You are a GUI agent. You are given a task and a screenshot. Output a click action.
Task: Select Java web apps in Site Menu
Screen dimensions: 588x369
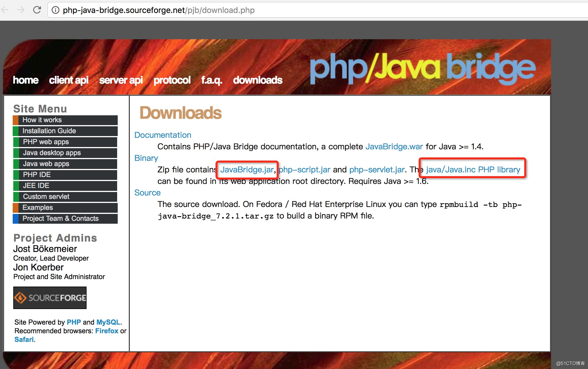(x=65, y=164)
